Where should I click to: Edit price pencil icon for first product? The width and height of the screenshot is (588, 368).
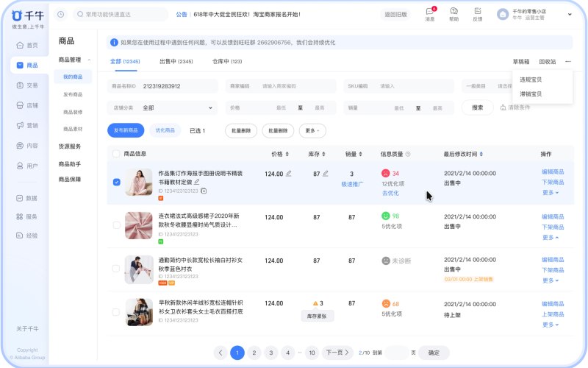click(x=289, y=174)
